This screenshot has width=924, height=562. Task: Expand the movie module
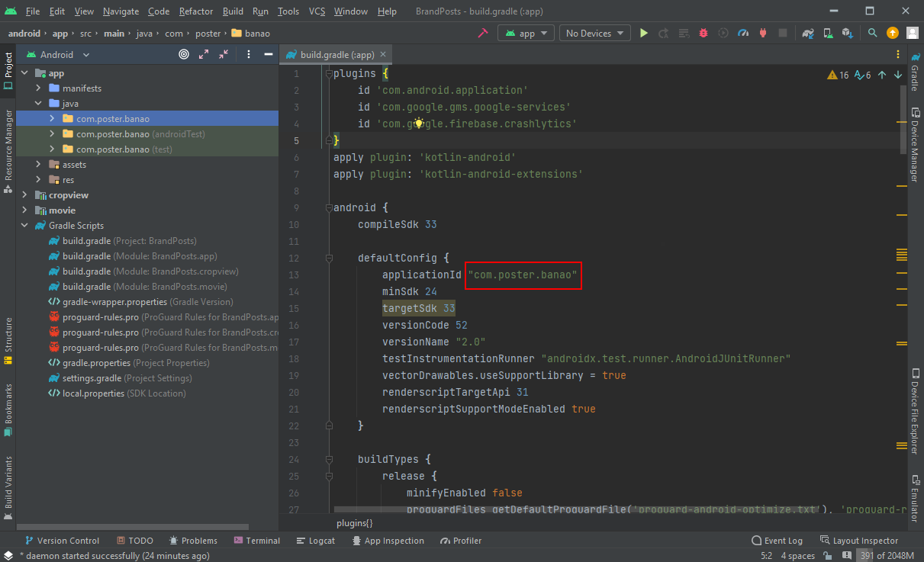point(24,210)
